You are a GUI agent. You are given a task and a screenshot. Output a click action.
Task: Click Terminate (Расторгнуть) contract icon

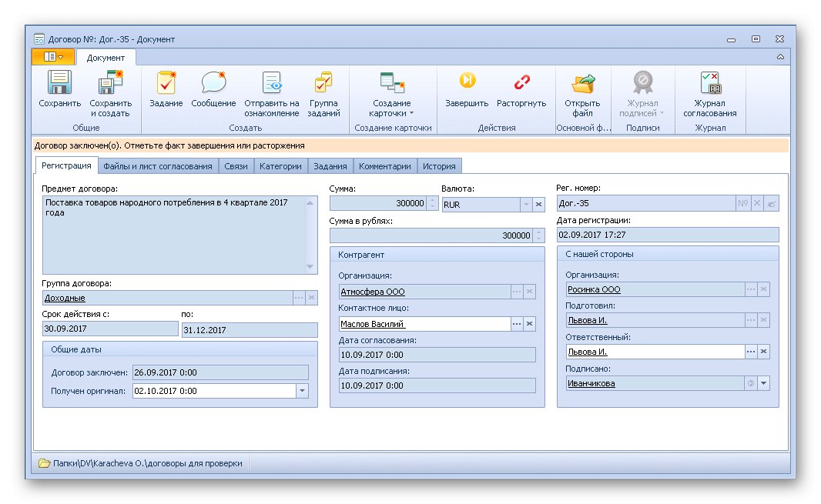tap(521, 82)
